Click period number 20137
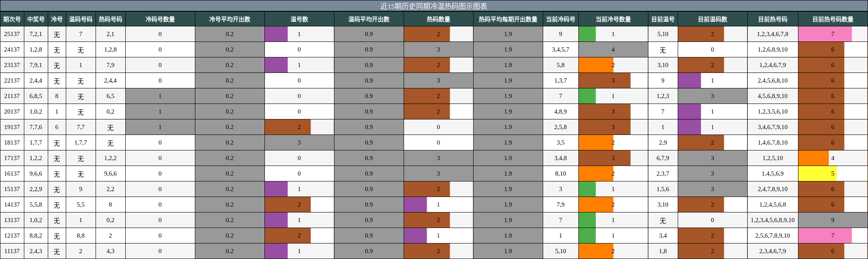This screenshot has width=868, height=259. 12,111
